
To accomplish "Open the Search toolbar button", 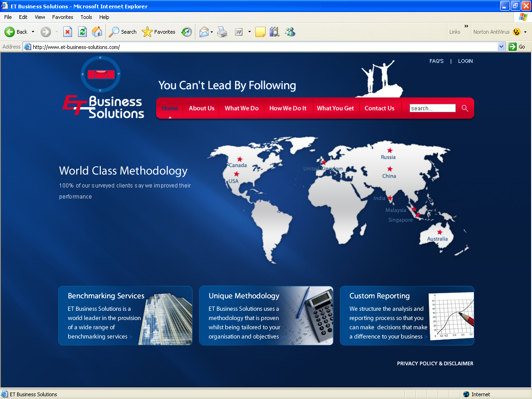I will [122, 32].
